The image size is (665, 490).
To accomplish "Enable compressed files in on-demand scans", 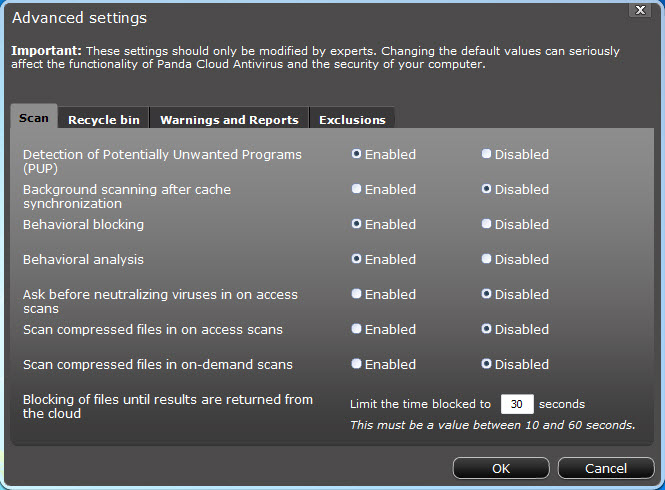I will coord(356,364).
